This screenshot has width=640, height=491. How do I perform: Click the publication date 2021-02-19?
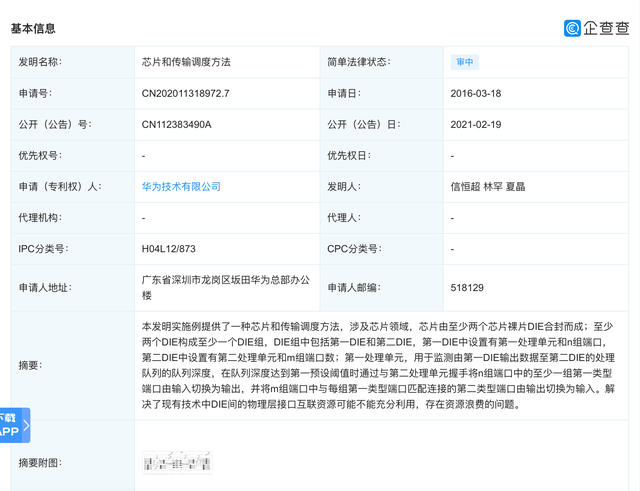[476, 124]
